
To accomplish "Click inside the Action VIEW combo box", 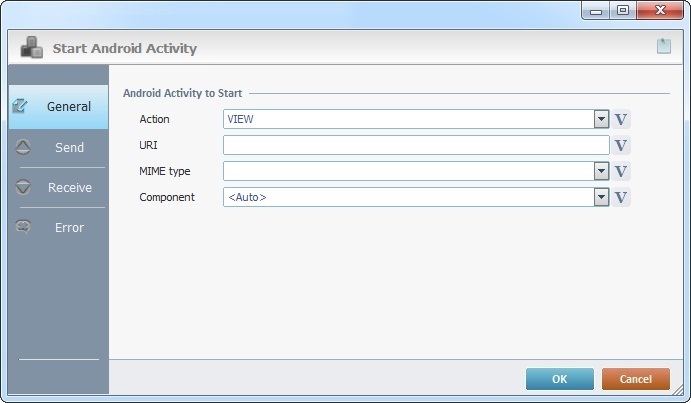I will 409,119.
